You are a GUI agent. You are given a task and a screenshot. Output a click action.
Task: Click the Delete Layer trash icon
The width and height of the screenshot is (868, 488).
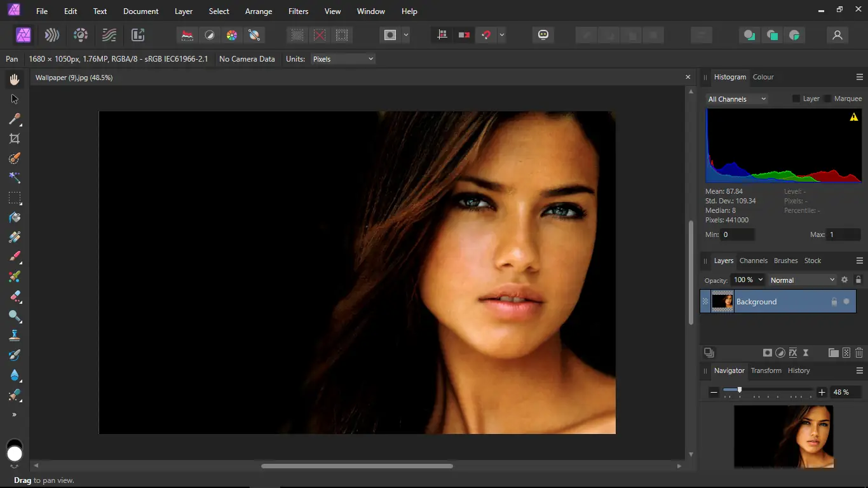(x=859, y=353)
